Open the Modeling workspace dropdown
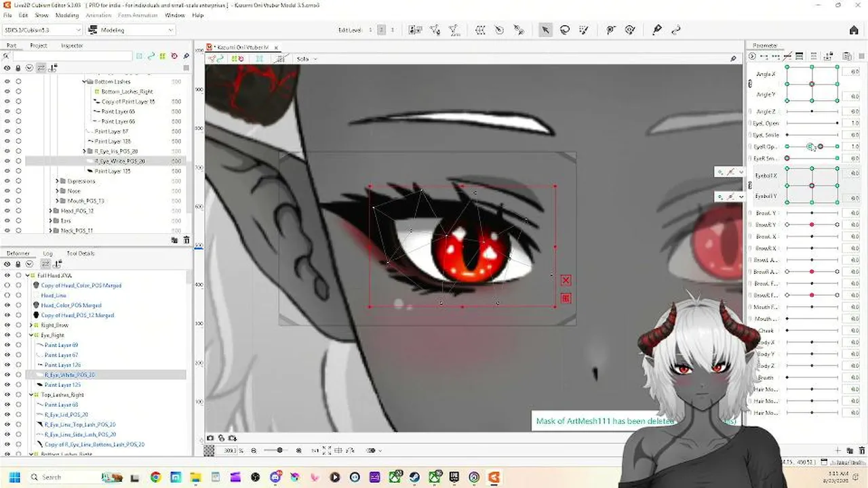 131,30
